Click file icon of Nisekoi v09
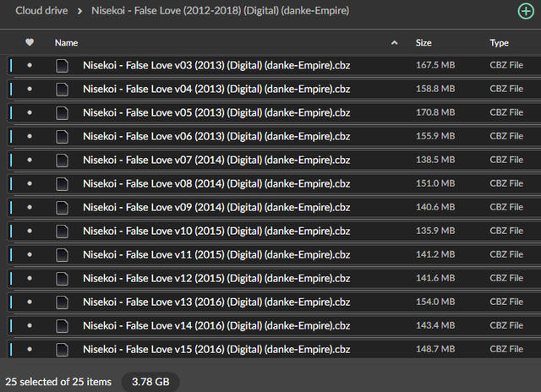The height and width of the screenshot is (392, 541). pyautogui.click(x=62, y=208)
